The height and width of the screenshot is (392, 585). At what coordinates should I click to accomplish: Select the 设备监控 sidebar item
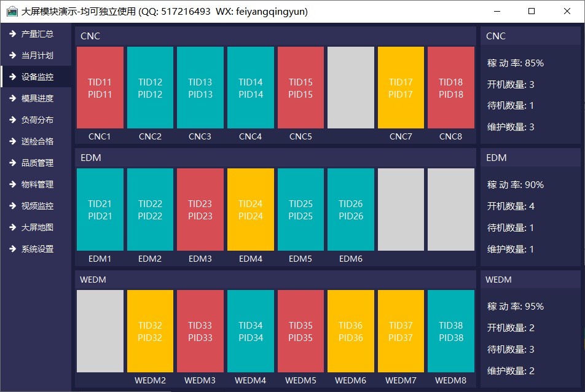(37, 77)
